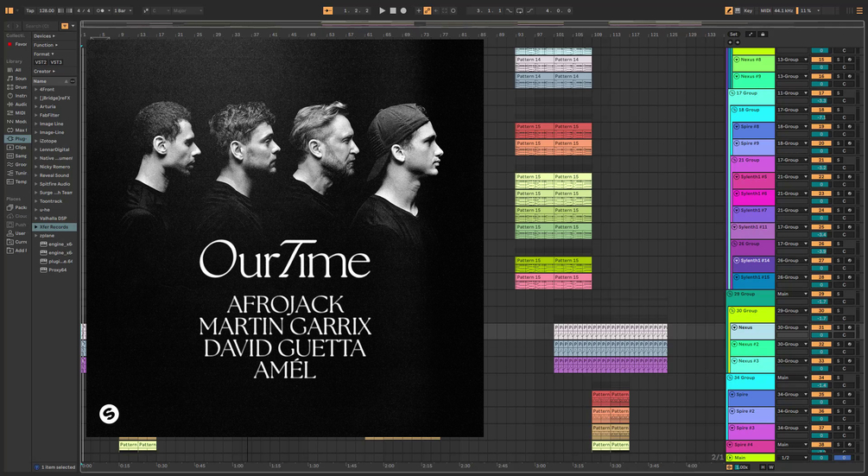Open User Library under Places
Image resolution: width=868 pixels, height=476 pixels.
pyautogui.click(x=16, y=233)
